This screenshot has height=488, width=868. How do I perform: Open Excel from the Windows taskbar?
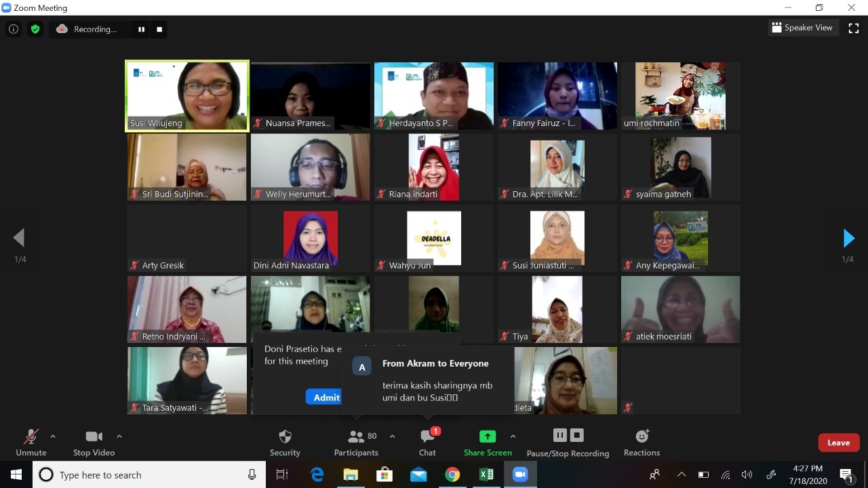coord(486,474)
